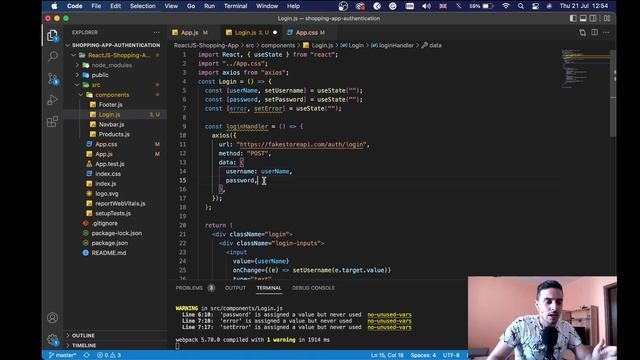
Task: Click the volume icon in menu bar
Action: point(427,6)
